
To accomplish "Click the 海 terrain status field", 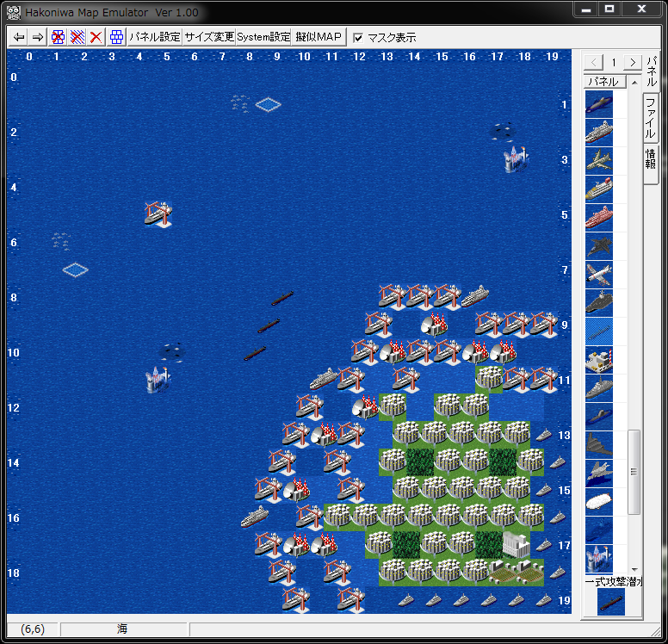I will pyautogui.click(x=123, y=629).
